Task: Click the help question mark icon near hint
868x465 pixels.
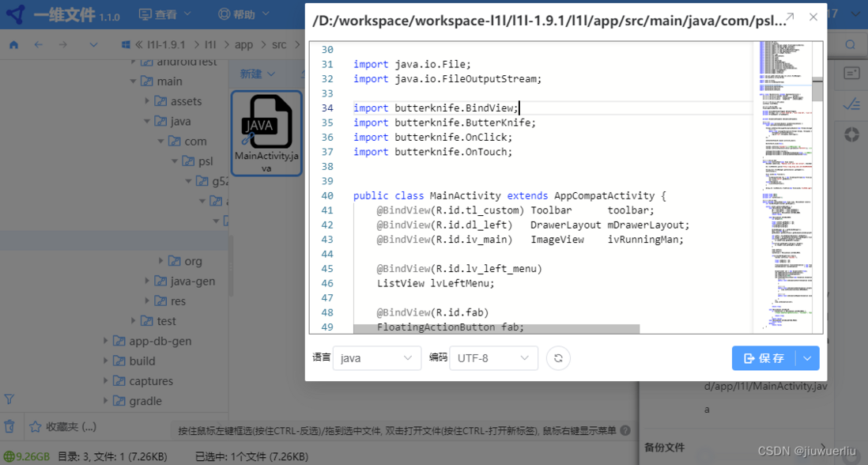Action: click(625, 430)
